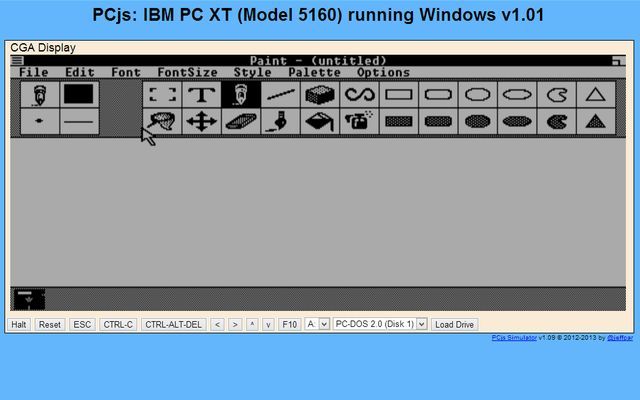640x400 pixels.
Task: Open the PCjs Simulator link
Action: (x=514, y=338)
